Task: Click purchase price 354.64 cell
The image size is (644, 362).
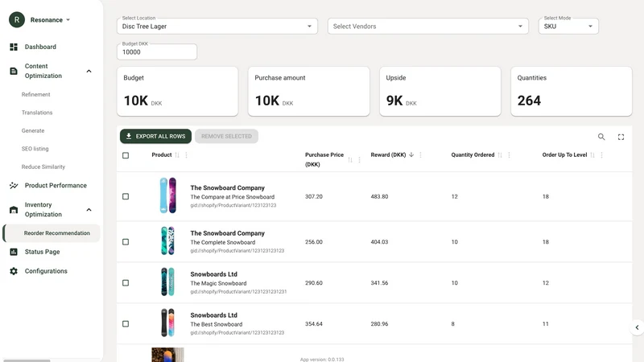Action: coord(314,324)
